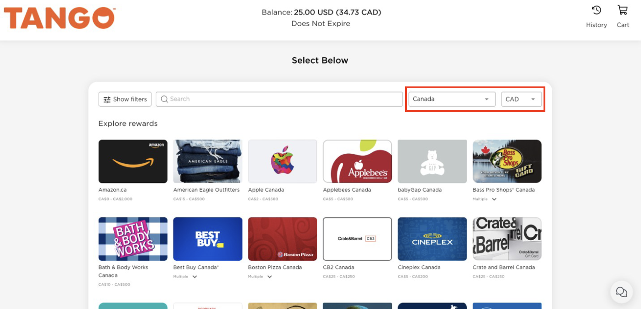Focus the Search rewards field
Viewport: 644px width, 311px height.
280,100
